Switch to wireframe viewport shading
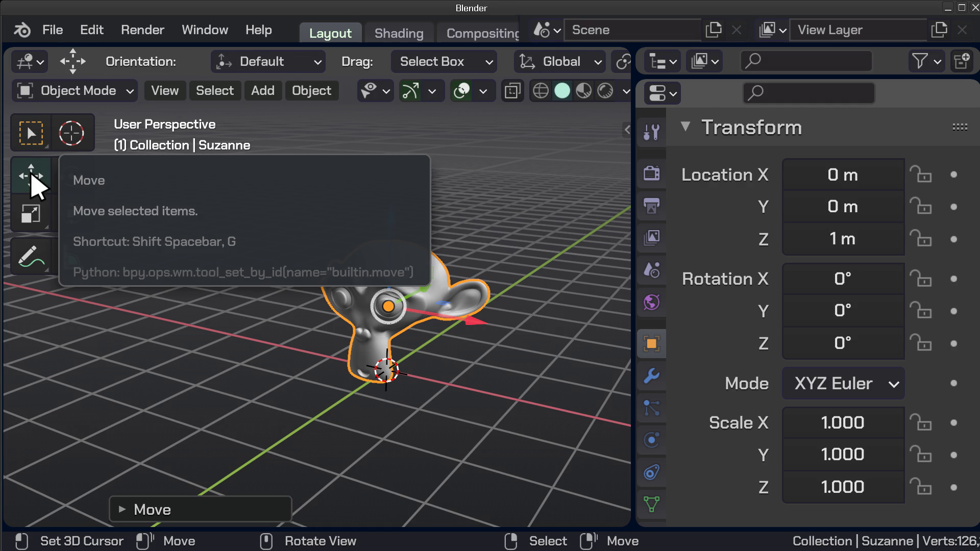Image resolution: width=980 pixels, height=551 pixels. coord(541,91)
